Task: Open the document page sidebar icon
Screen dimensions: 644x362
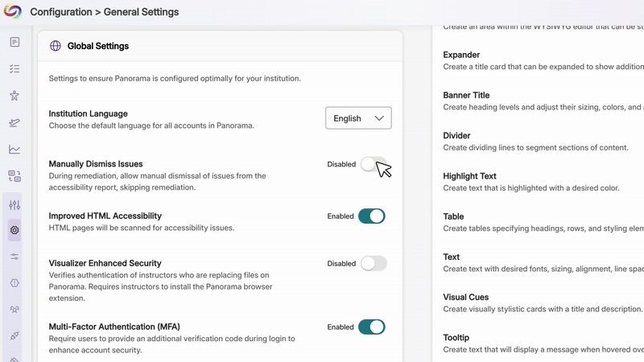Action: (x=14, y=42)
